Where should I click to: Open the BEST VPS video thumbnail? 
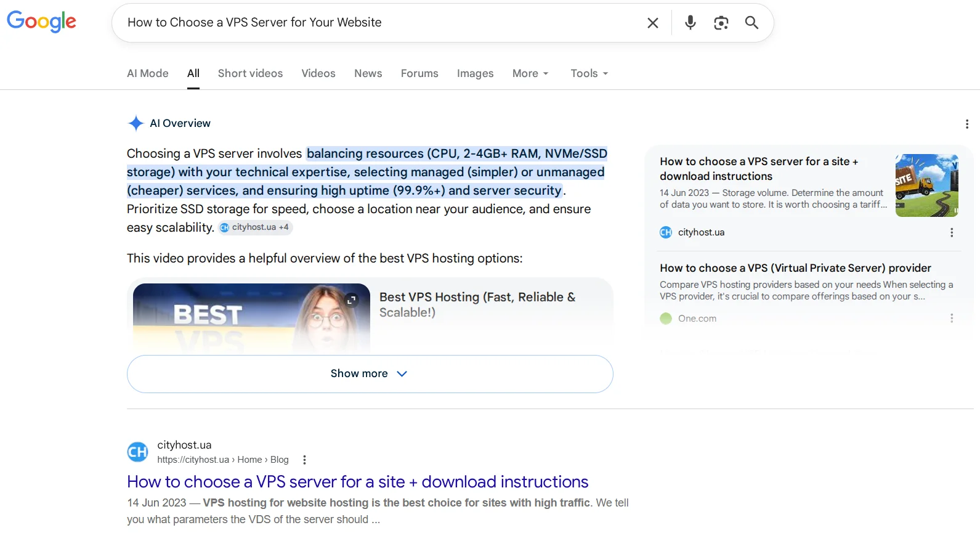point(251,318)
